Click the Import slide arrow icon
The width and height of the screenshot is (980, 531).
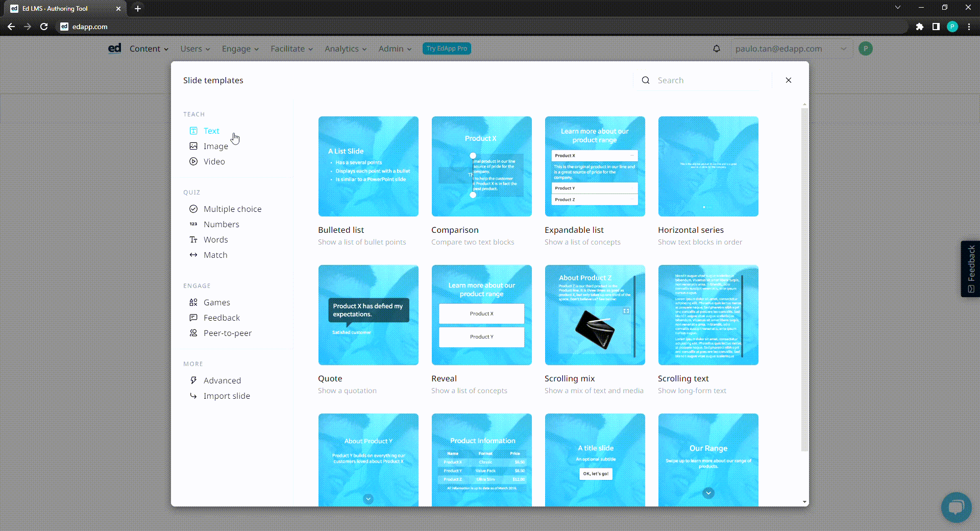point(193,396)
